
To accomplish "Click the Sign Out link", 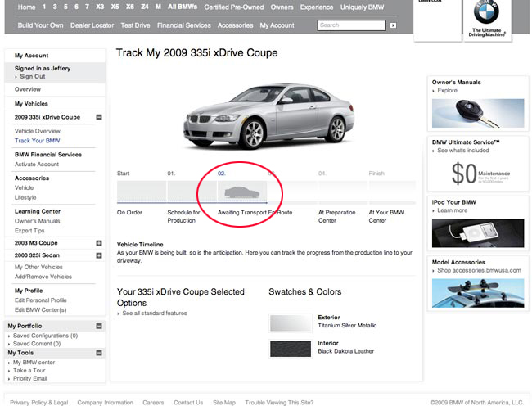I will coord(33,77).
